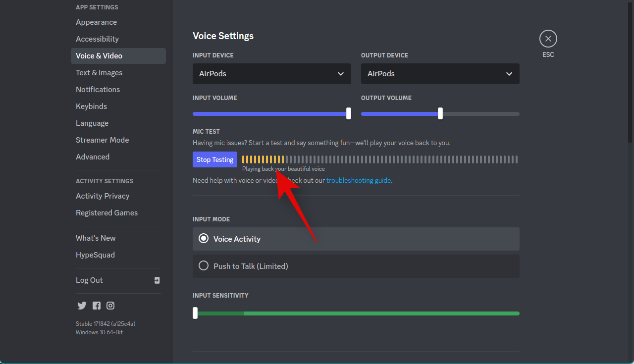Image resolution: width=634 pixels, height=364 pixels.
Task: Open the Input Device AirPods dropdown
Action: (x=271, y=74)
